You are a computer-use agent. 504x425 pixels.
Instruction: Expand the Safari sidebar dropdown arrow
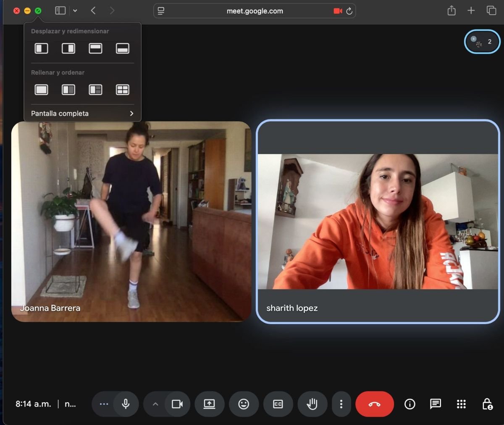point(75,11)
